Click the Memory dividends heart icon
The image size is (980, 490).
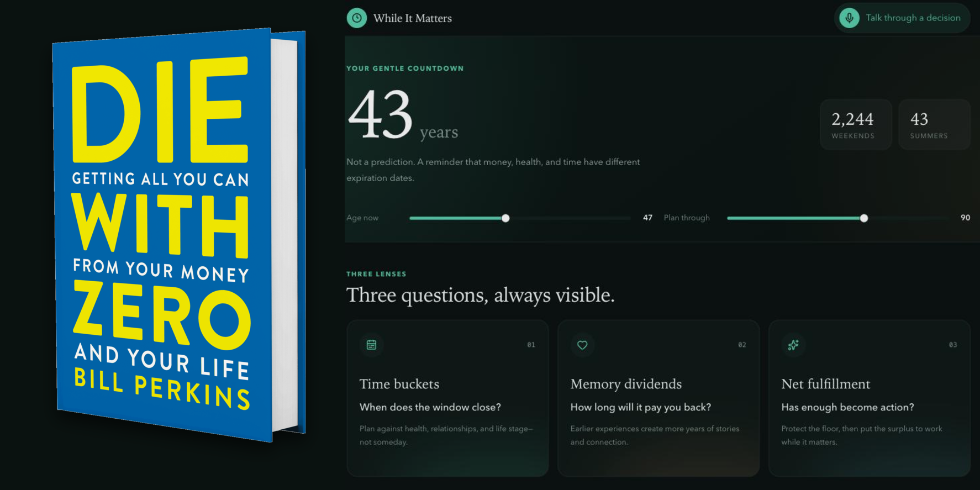pyautogui.click(x=582, y=345)
